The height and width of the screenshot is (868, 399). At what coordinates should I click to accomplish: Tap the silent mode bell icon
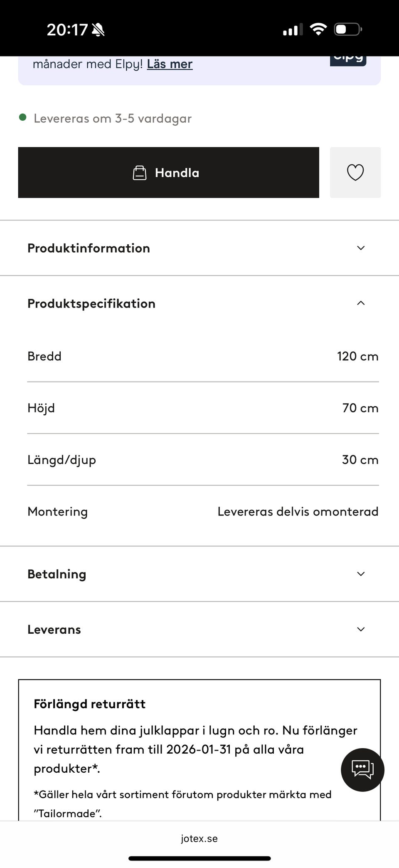(x=99, y=30)
